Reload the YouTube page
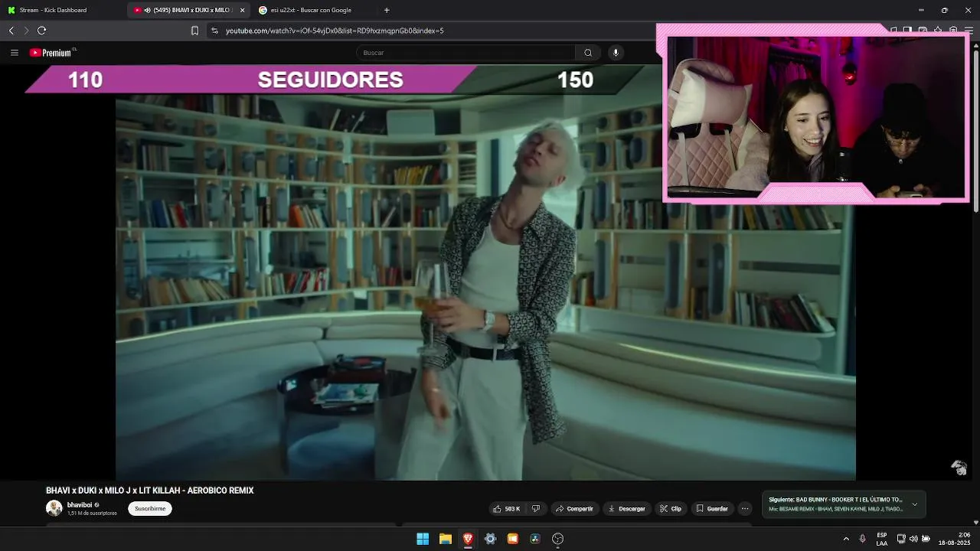Screen dimensions: 980x551 [x=42, y=31]
